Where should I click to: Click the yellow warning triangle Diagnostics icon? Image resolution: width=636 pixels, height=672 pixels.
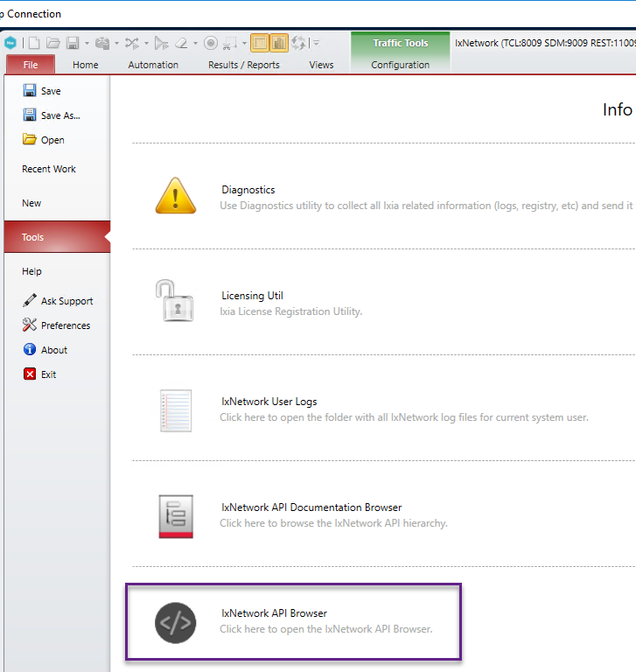coord(175,196)
